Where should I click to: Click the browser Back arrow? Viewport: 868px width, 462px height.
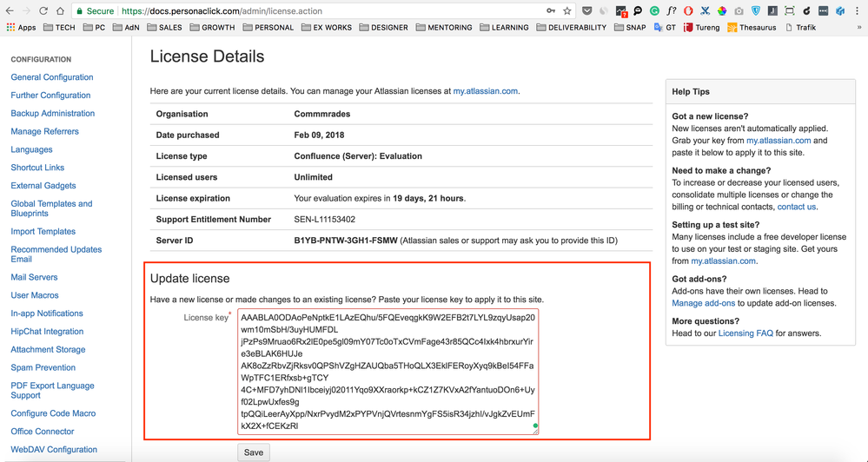click(10, 10)
